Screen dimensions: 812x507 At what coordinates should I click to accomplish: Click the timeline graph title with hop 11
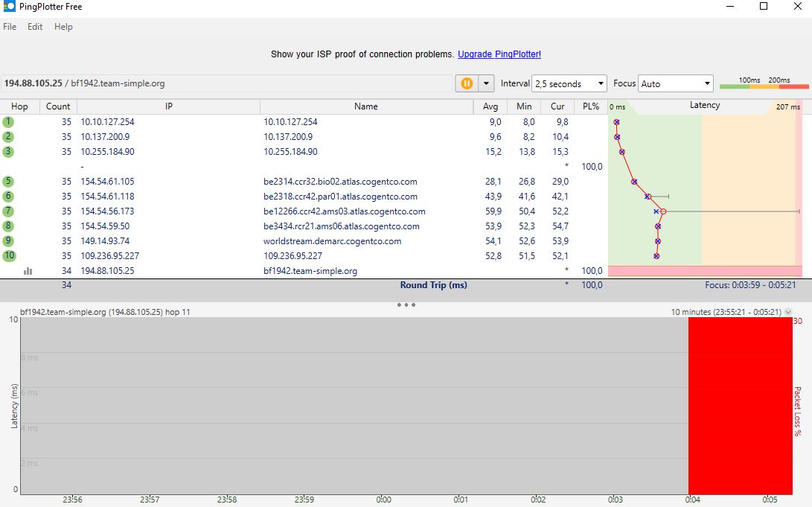click(x=105, y=312)
